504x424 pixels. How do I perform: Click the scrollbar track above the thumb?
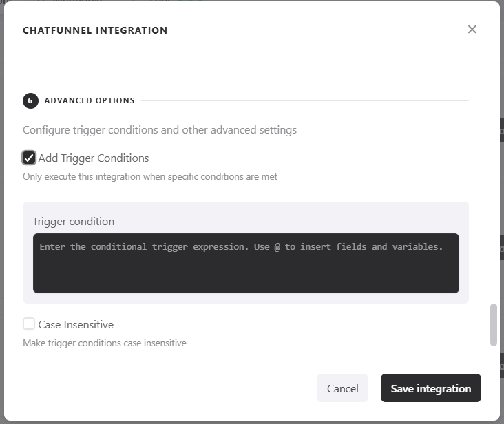click(493, 206)
